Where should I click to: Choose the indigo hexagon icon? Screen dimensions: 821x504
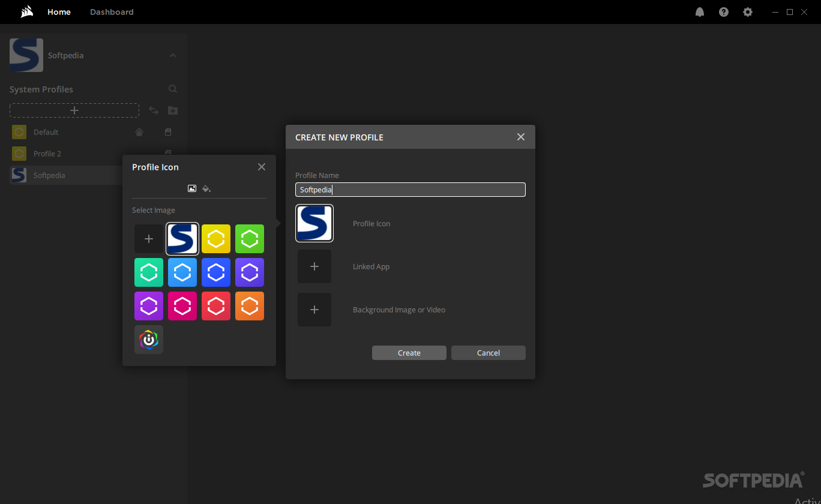[250, 272]
